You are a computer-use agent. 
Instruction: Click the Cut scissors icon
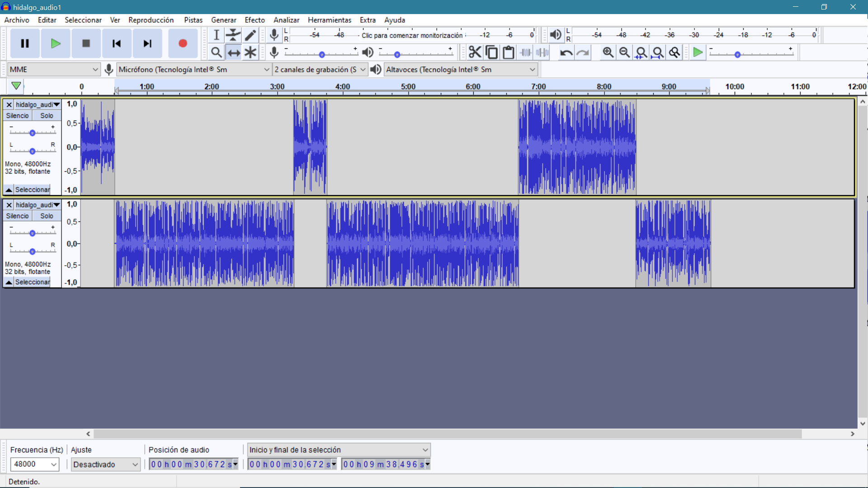tap(475, 52)
